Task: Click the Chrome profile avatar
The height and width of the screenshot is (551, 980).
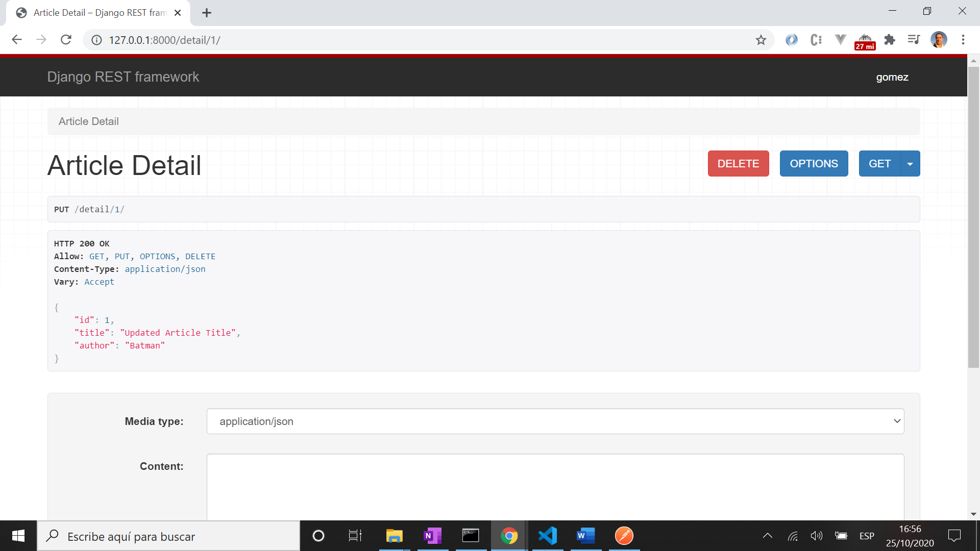Action: coord(939,40)
